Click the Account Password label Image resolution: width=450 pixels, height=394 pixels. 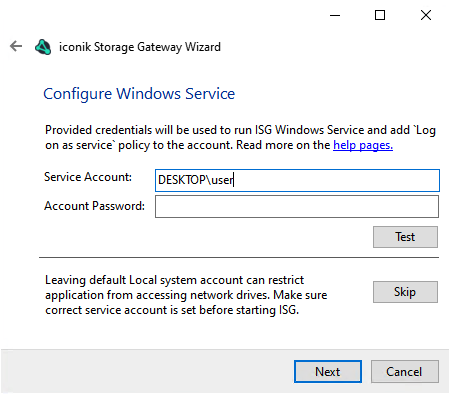click(x=95, y=206)
